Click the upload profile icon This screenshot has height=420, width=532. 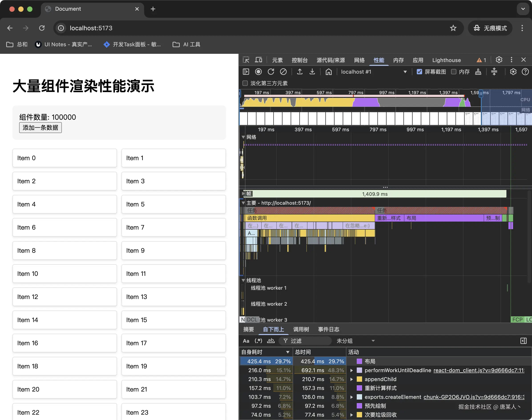[x=299, y=72]
